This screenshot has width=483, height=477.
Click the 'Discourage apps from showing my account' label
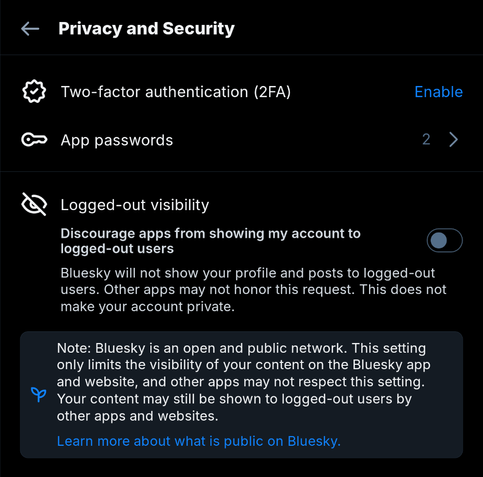point(210,241)
